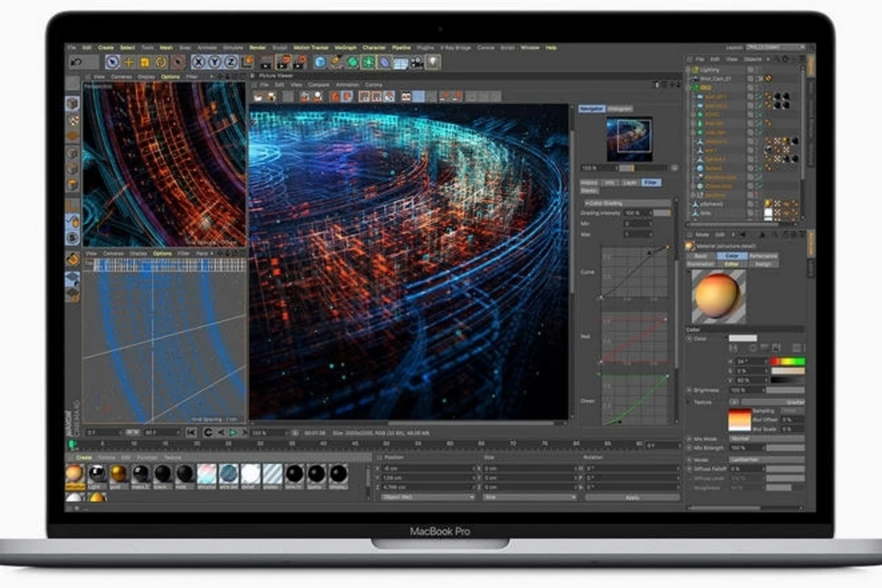This screenshot has height=588, width=882.
Task: Click the material Color swatch
Action: pyautogui.click(x=742, y=338)
